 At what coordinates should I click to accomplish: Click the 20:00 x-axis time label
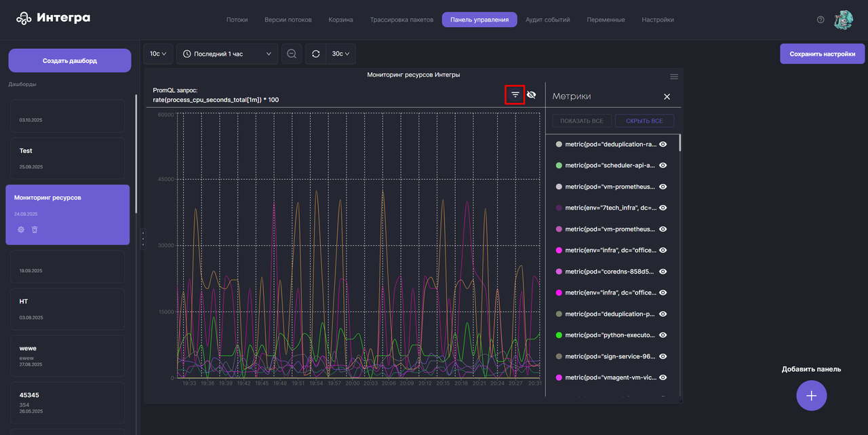click(353, 383)
